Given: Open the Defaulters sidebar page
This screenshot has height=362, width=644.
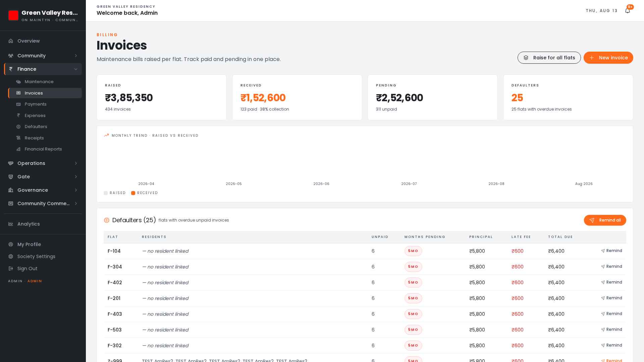Looking at the screenshot, I should (x=45, y=127).
